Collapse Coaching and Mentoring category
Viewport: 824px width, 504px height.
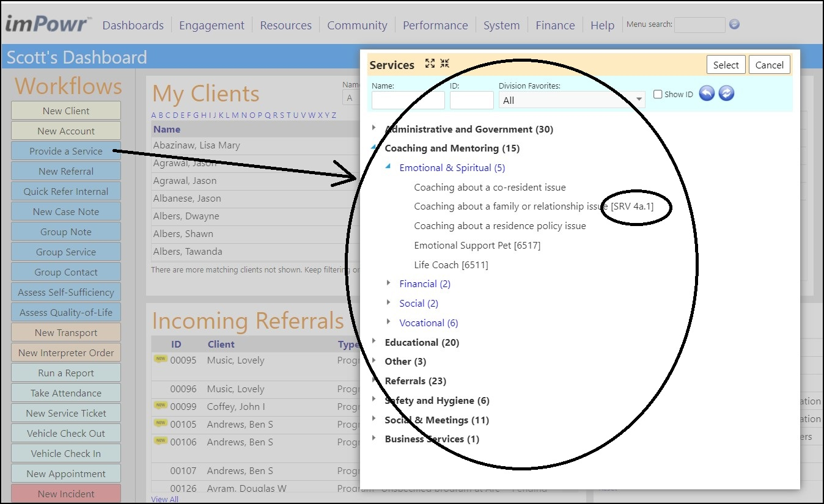pos(374,148)
